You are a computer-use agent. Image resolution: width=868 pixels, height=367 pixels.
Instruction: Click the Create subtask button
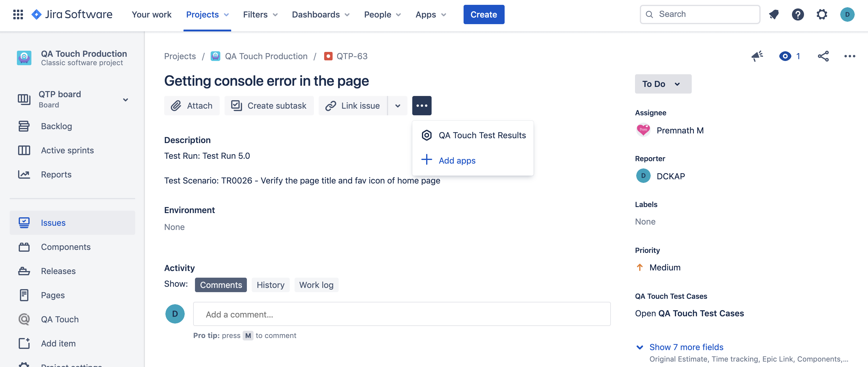click(269, 106)
